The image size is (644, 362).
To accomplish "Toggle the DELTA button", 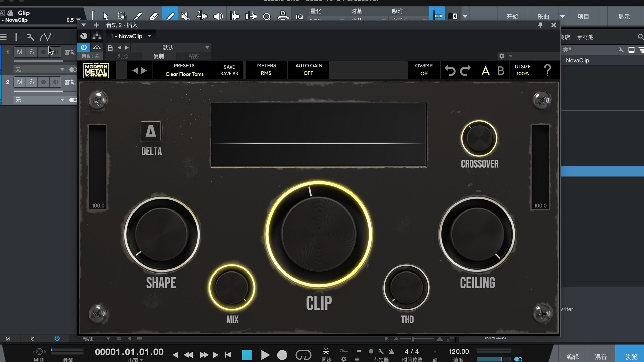I will pos(151,131).
